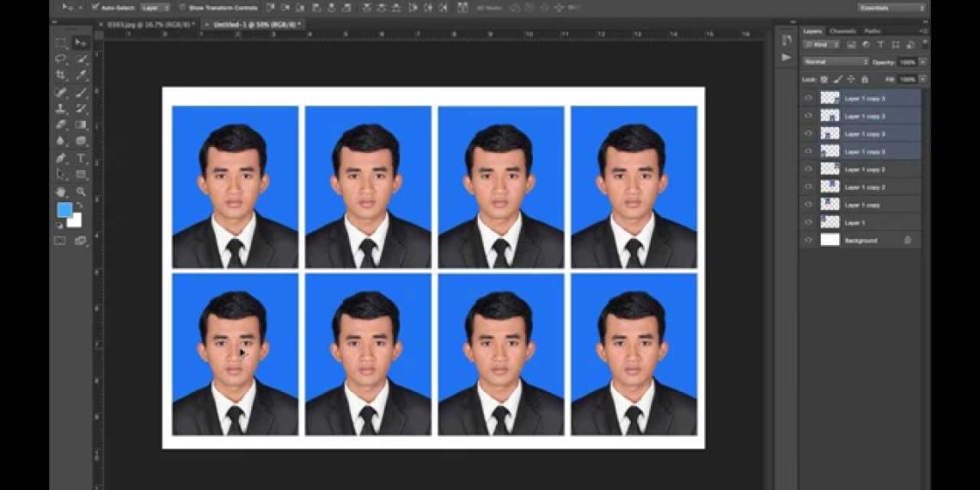Enable Show Transform Controls checkbox

point(182,8)
